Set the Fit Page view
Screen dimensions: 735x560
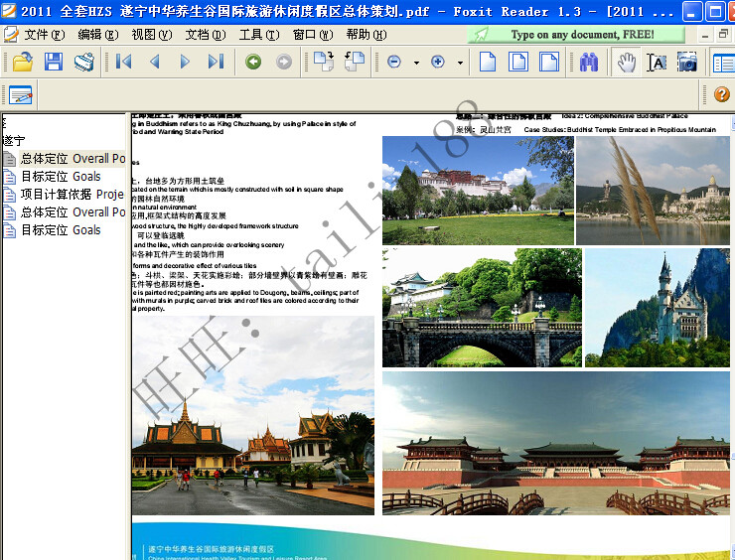click(517, 62)
